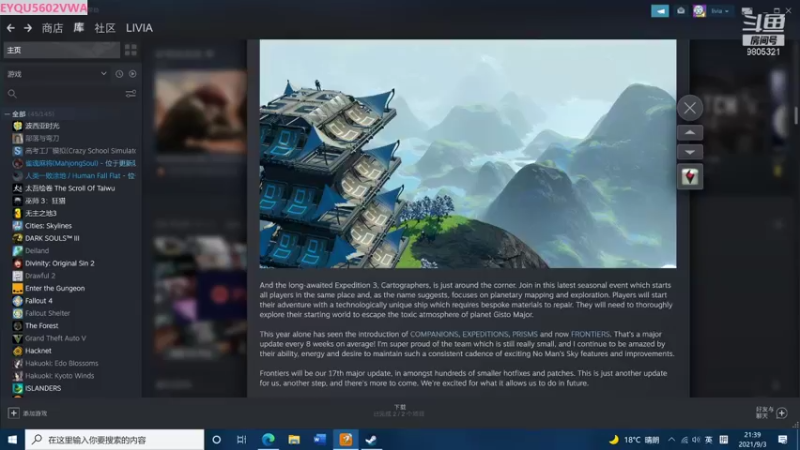This screenshot has height=450, width=800.
Task: Click 添加游戏 add game button
Action: (x=28, y=413)
